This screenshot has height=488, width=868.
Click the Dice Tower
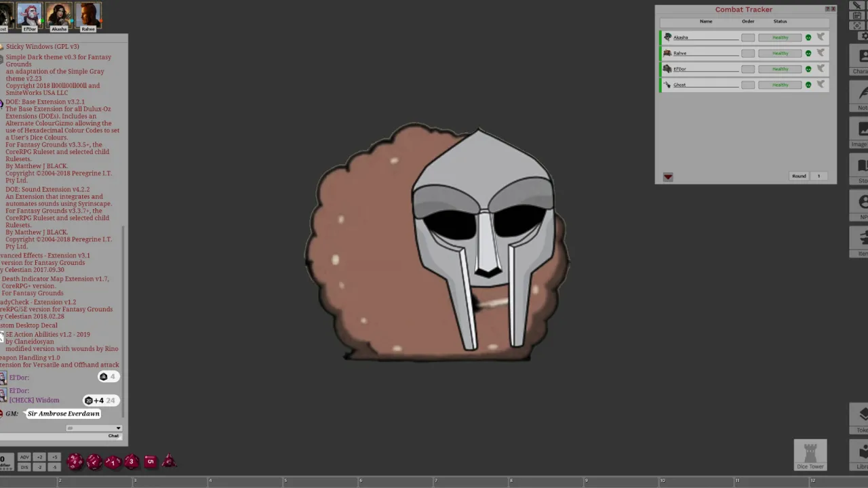click(810, 455)
